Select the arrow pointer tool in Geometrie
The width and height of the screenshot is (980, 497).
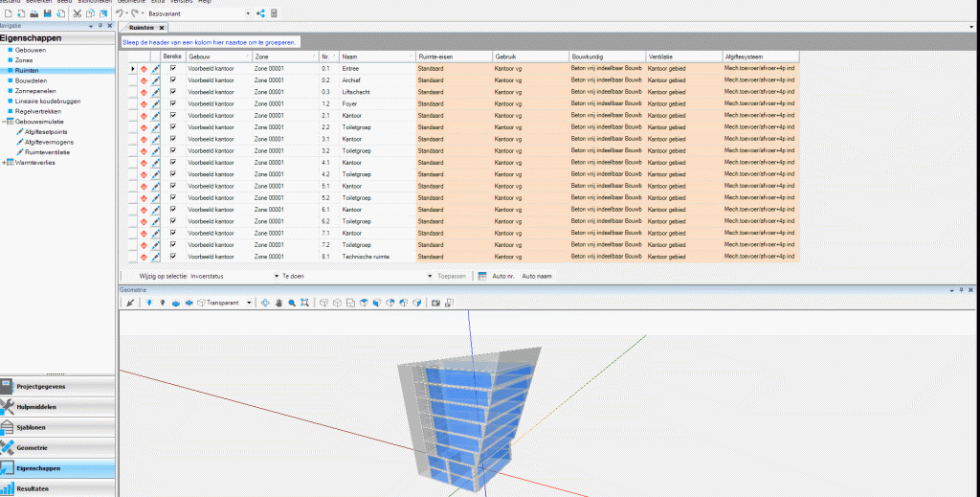[130, 303]
